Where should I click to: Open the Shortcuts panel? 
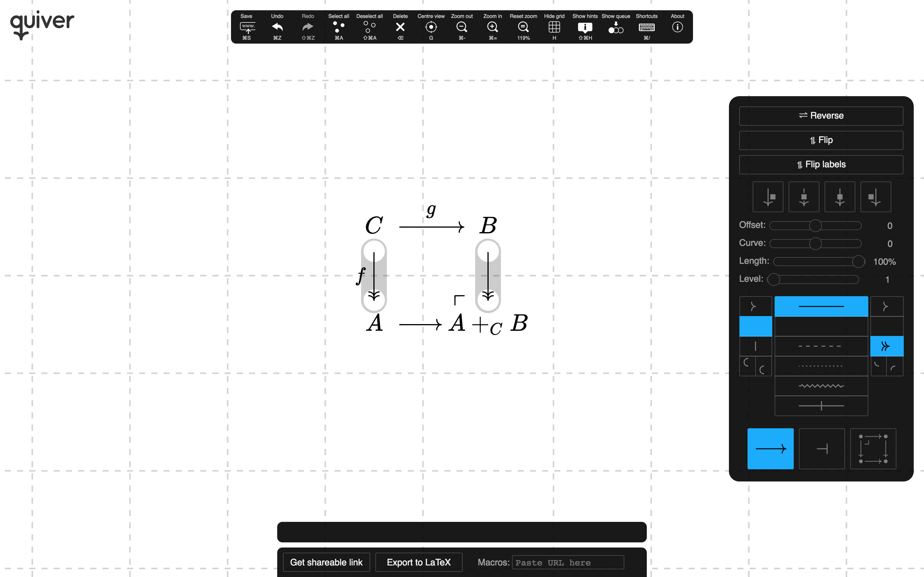click(x=646, y=27)
